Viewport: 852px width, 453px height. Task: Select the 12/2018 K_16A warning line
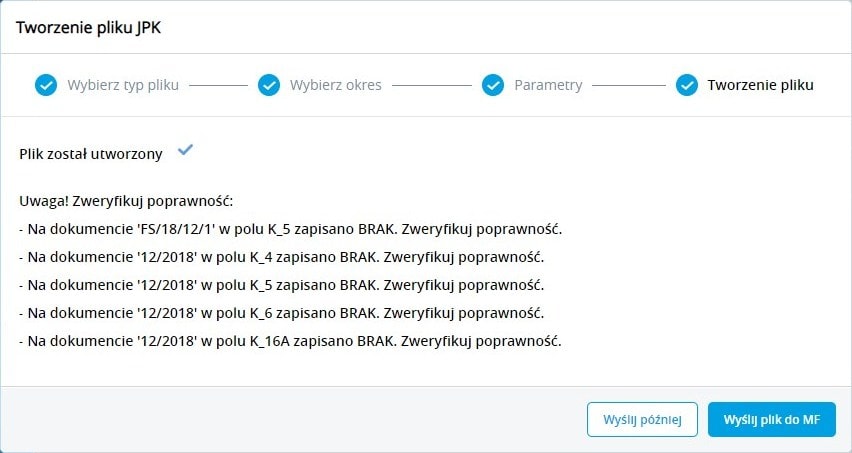[x=291, y=340]
